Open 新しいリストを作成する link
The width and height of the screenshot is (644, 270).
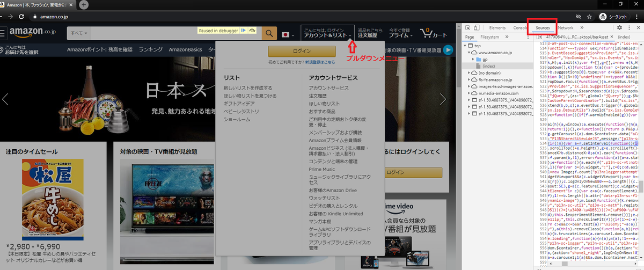click(248, 87)
